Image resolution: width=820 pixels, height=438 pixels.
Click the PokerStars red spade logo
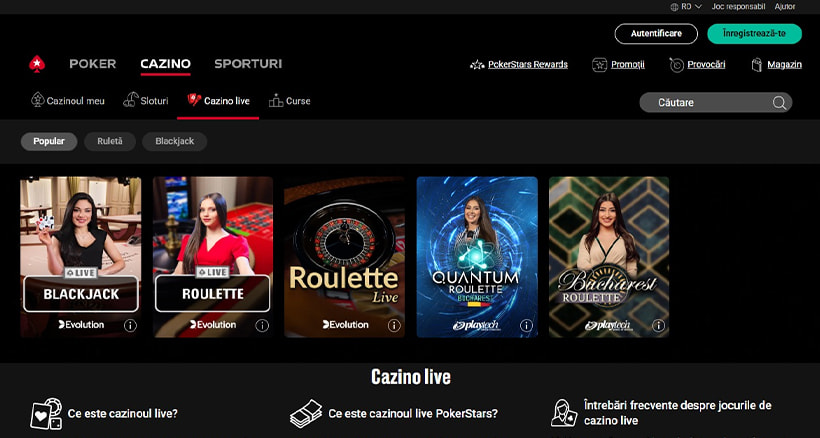pyautogui.click(x=37, y=64)
